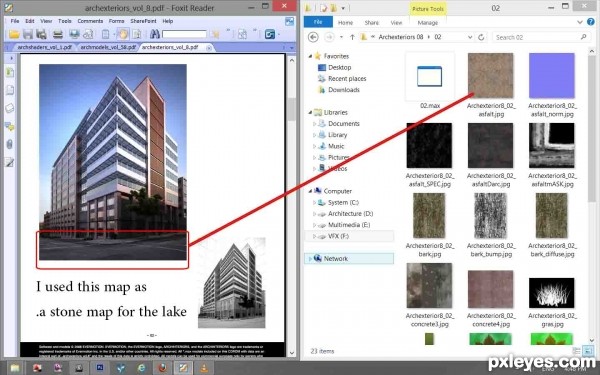Image resolution: width=600 pixels, height=375 pixels.
Task: Open the pages panel in Foxit sidebar
Action: tap(10, 90)
